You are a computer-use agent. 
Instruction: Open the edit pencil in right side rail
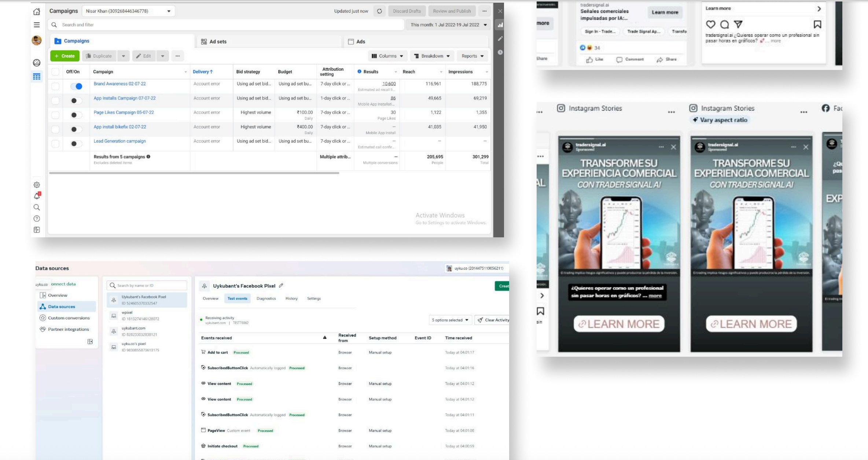500,38
